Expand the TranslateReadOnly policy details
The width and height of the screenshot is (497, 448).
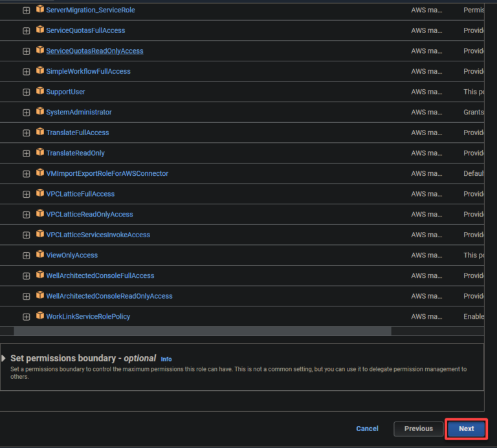click(x=27, y=153)
